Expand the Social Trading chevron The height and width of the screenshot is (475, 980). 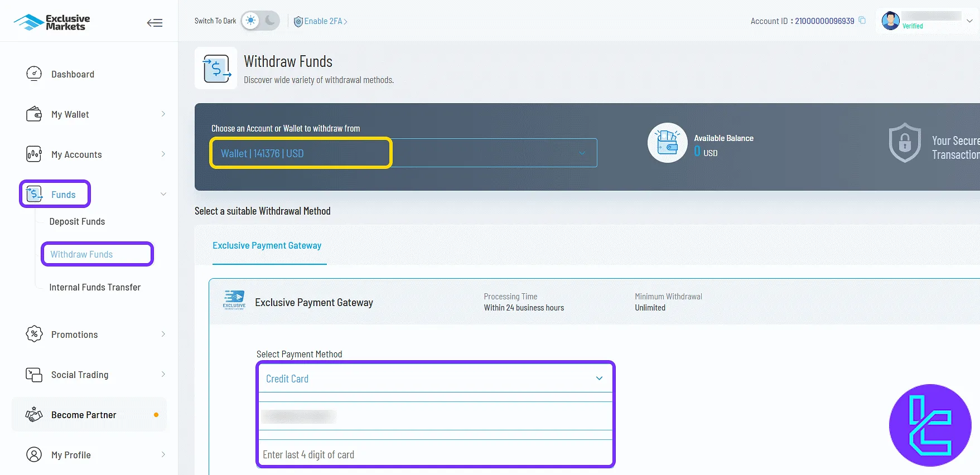pyautogui.click(x=163, y=374)
